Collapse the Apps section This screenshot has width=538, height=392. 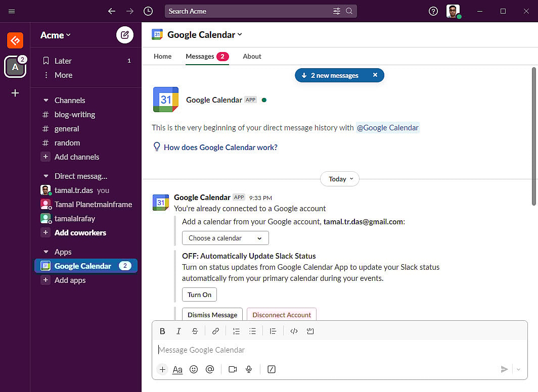coord(46,252)
